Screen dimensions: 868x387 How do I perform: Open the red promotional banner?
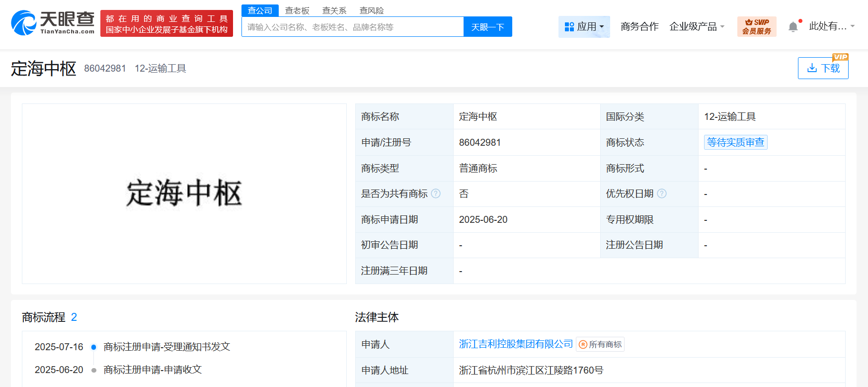tap(166, 23)
